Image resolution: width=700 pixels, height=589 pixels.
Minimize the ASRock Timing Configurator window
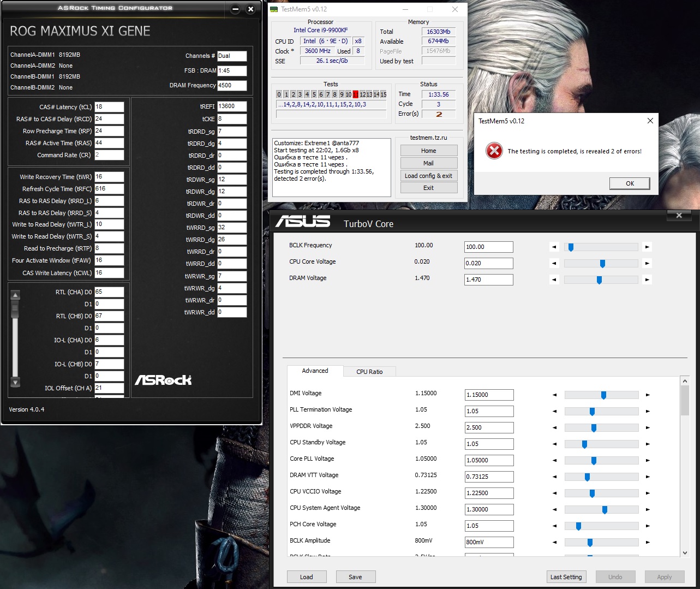point(235,9)
